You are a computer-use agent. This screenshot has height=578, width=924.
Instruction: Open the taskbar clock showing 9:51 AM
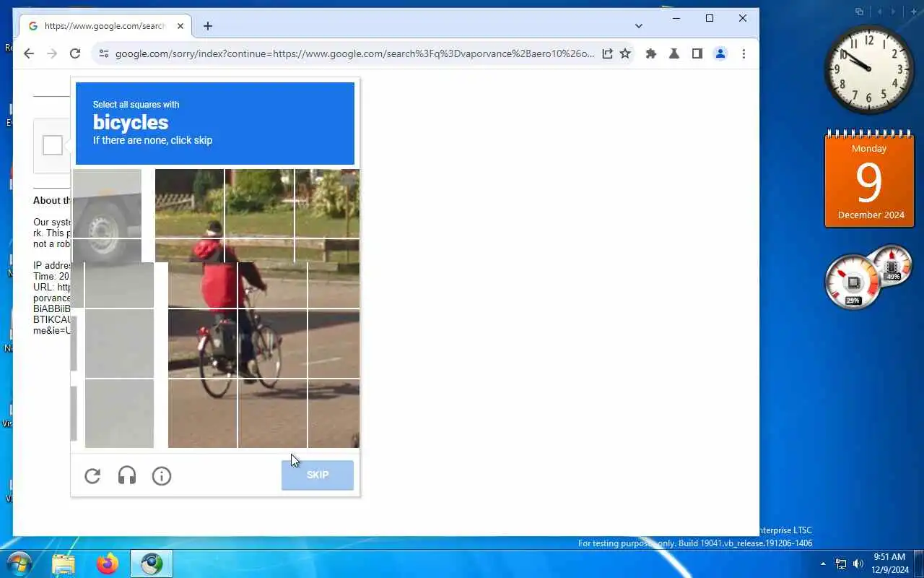pos(889,563)
